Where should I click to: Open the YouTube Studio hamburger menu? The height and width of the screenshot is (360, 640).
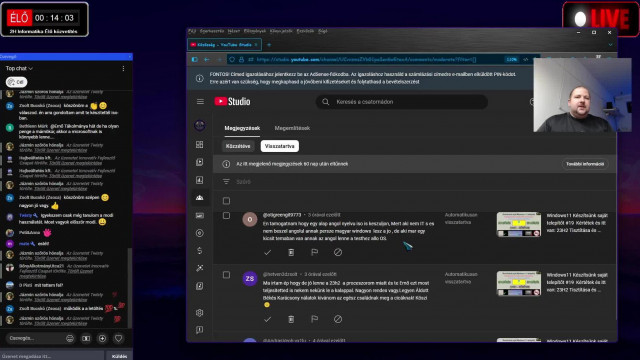tap(200, 101)
